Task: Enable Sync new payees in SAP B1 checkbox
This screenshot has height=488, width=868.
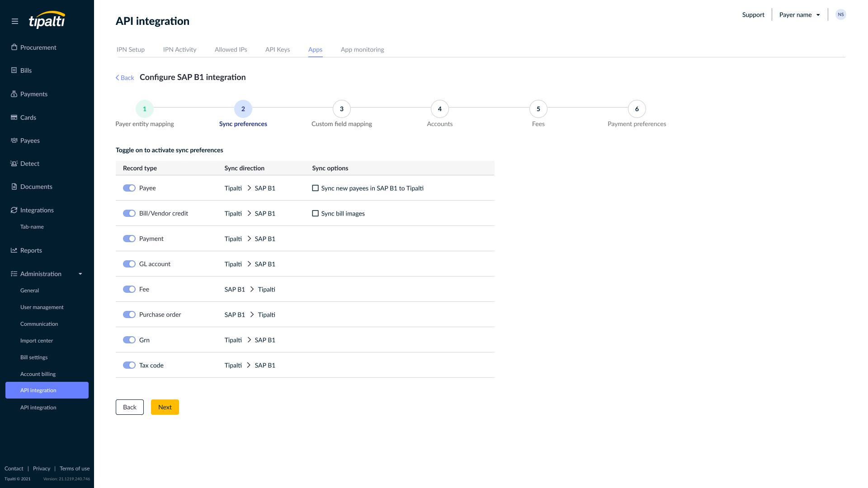Action: coord(316,188)
